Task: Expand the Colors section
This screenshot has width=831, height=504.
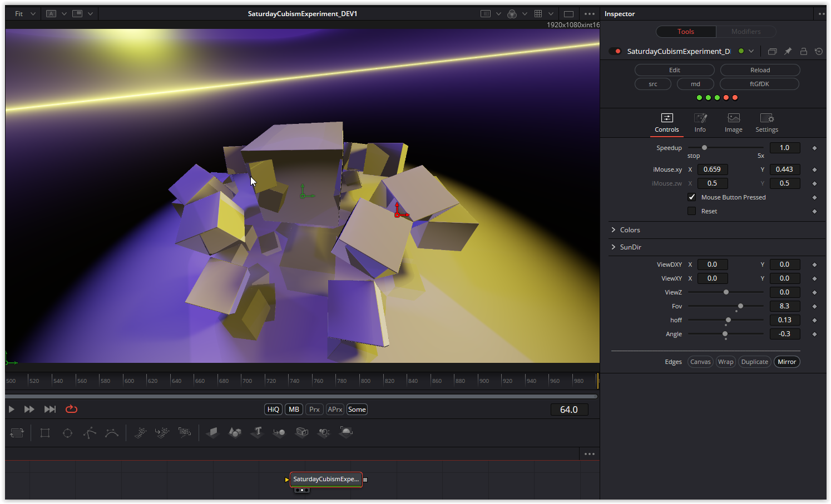Action: coord(630,230)
